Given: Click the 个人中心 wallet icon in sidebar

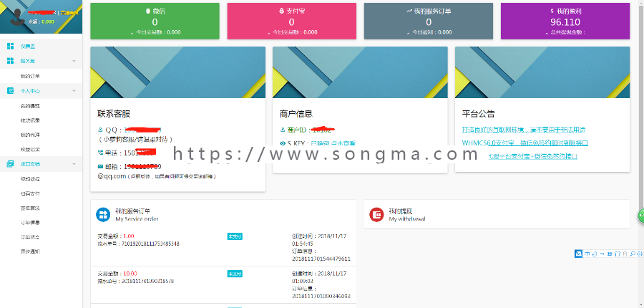Looking at the screenshot, I should [x=10, y=91].
